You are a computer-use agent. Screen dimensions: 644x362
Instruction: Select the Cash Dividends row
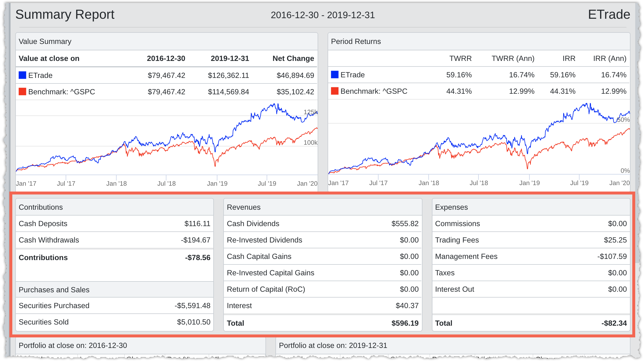click(x=323, y=223)
